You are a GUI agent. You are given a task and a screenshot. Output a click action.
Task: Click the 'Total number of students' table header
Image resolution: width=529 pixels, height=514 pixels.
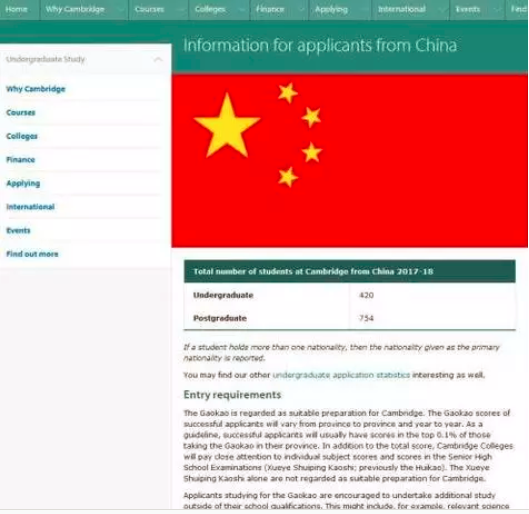pyautogui.click(x=350, y=272)
